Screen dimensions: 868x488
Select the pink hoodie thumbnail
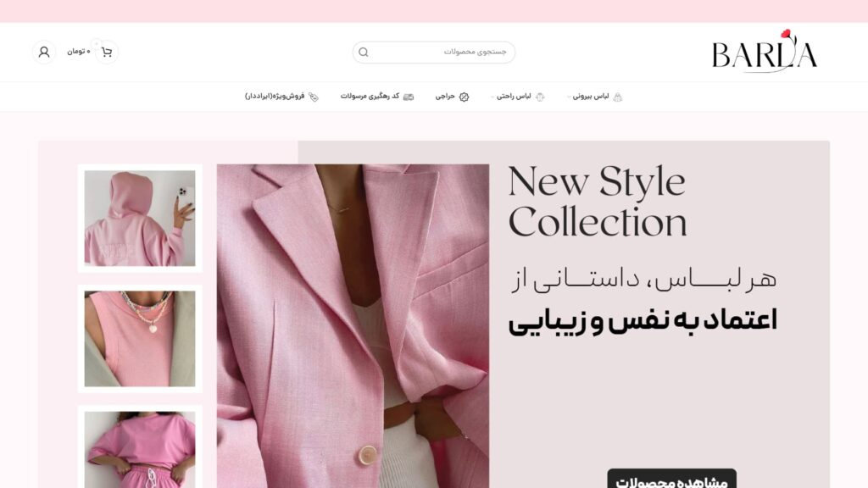[140, 218]
